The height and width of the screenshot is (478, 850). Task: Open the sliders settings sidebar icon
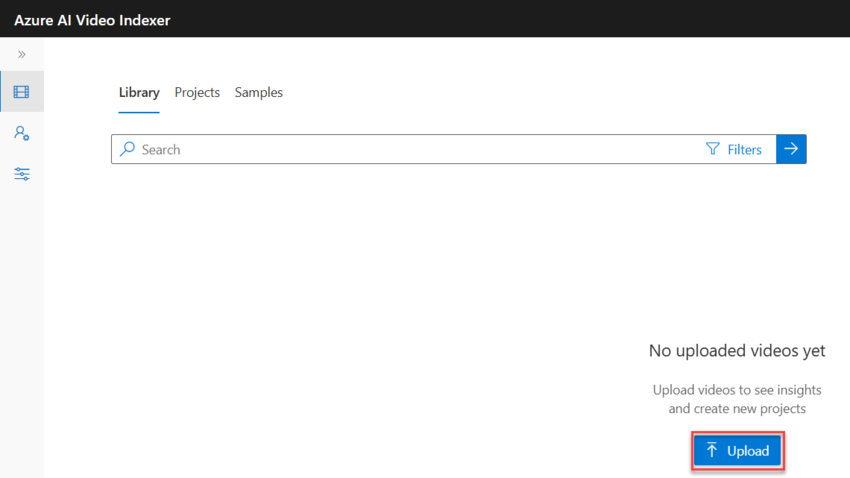tap(22, 174)
